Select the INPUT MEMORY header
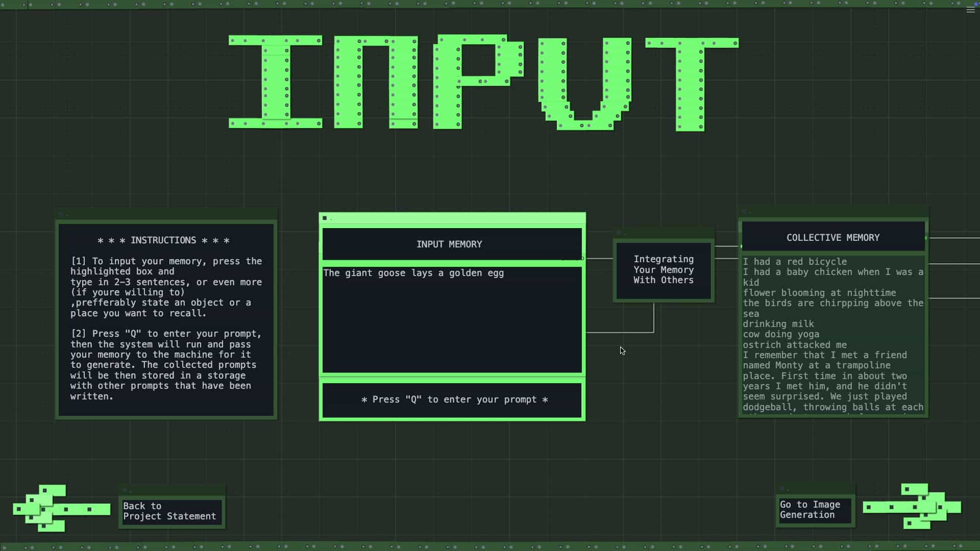The width and height of the screenshot is (980, 551). (449, 244)
